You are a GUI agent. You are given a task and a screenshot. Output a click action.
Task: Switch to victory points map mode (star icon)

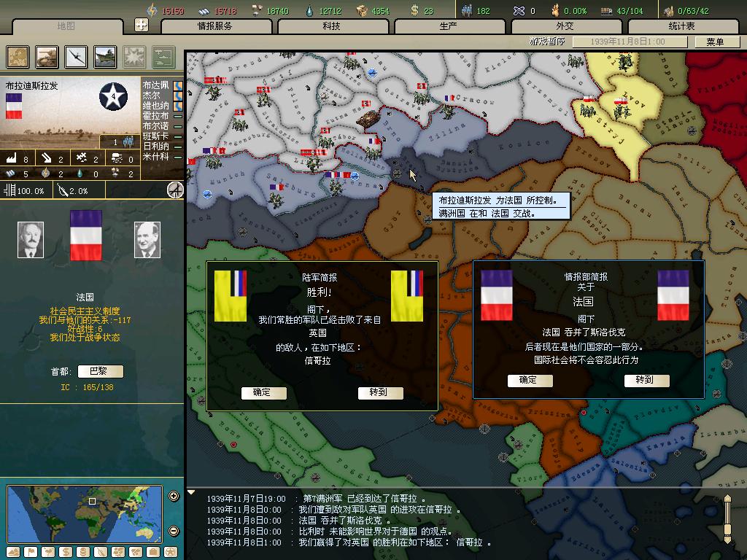click(171, 552)
